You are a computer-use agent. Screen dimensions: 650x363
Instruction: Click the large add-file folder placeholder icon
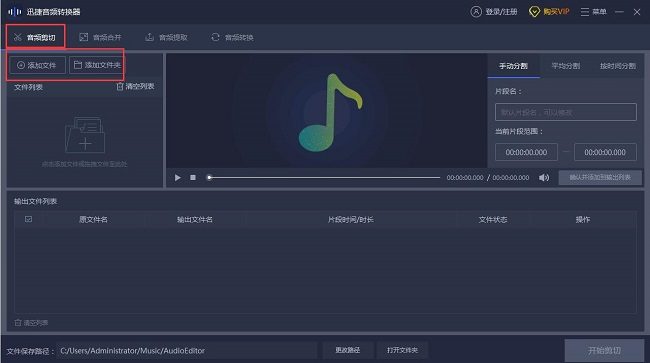click(x=85, y=135)
